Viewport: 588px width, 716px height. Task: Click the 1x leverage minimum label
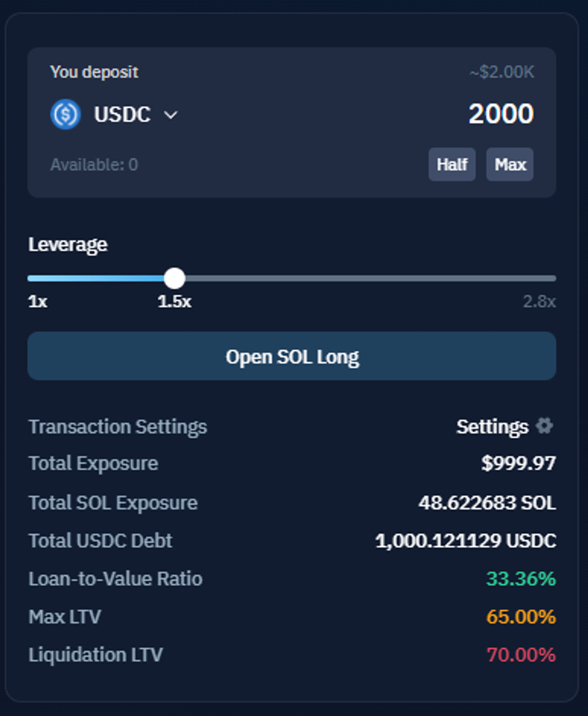tap(38, 301)
